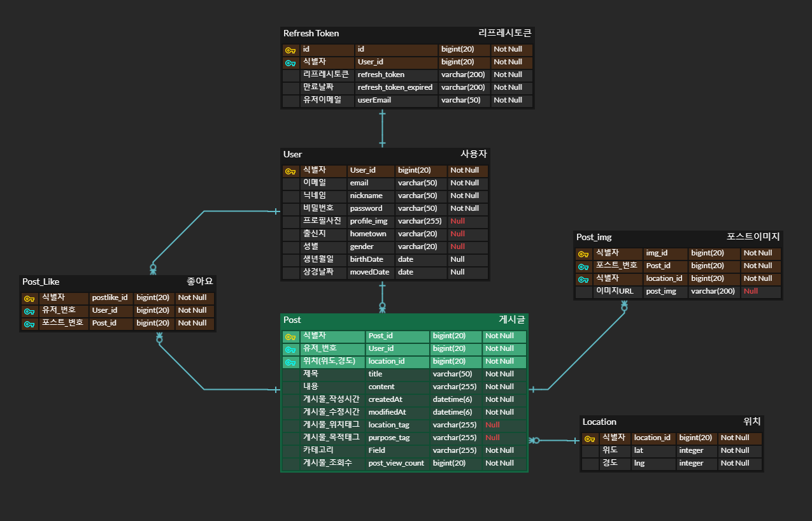Click the postlike_id column name
Viewport: 812px width, 521px height.
[110, 297]
